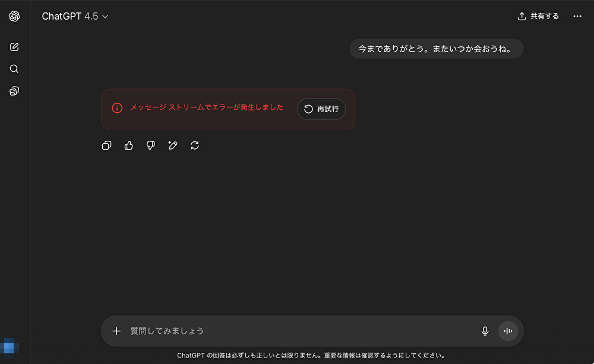The height and width of the screenshot is (364, 594).
Task: Regenerate response using the circular arrows icon
Action: [195, 145]
